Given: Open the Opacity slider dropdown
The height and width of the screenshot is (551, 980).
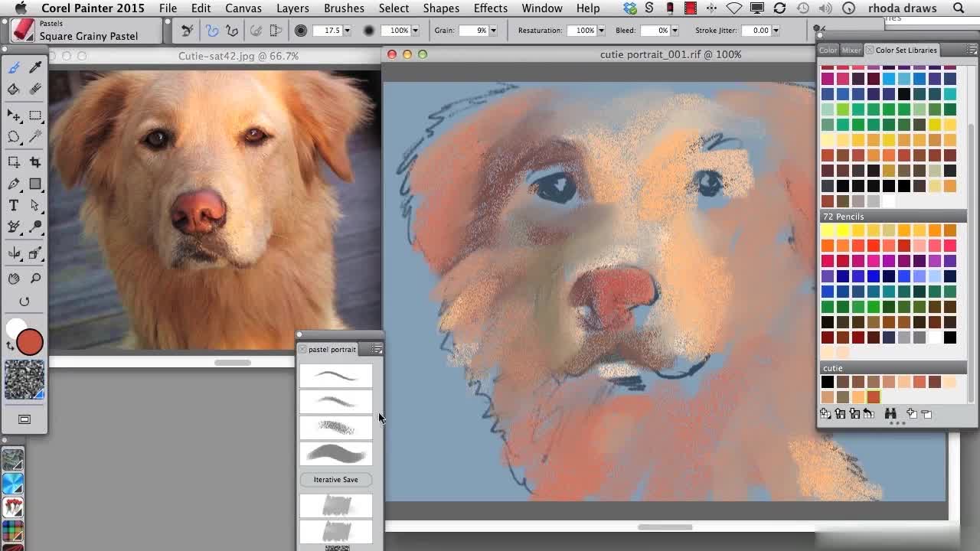Looking at the screenshot, I should pos(416,31).
